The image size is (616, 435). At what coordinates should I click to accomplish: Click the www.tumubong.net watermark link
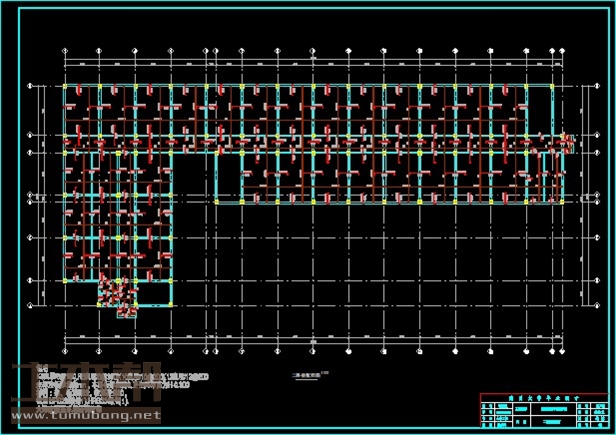click(x=84, y=413)
